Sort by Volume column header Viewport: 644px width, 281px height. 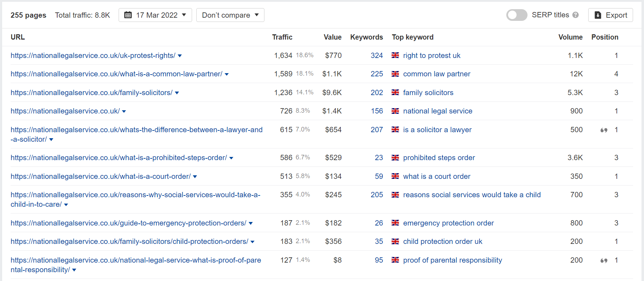coord(571,37)
